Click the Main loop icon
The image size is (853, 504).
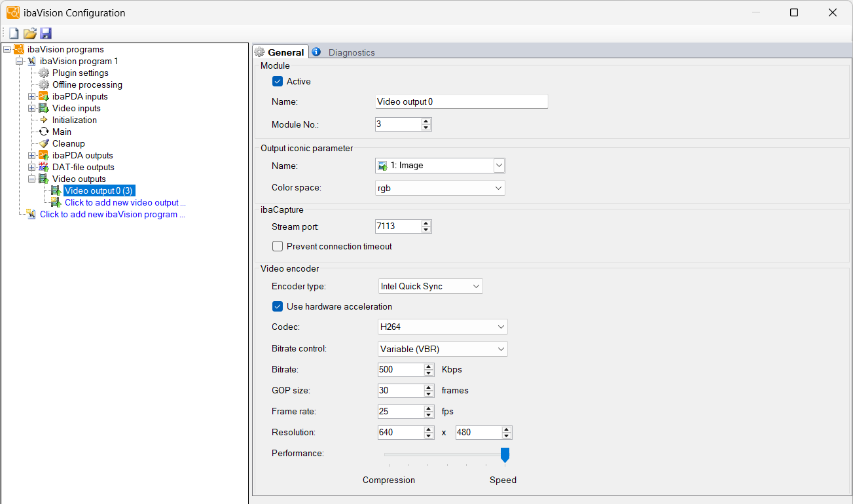44,132
